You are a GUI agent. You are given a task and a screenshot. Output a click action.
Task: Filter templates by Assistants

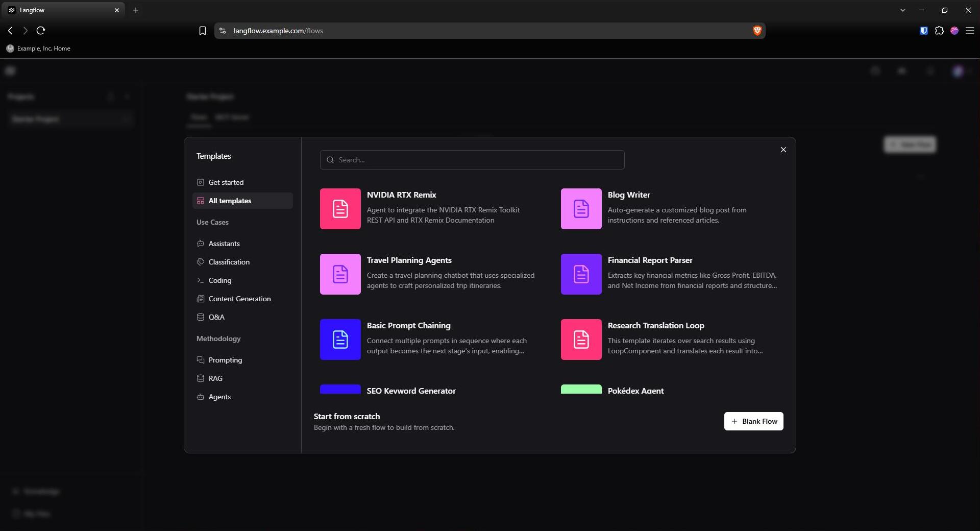(242, 244)
